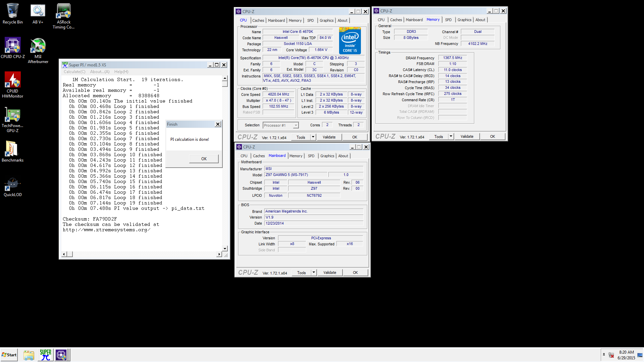
Task: Open the About menu in Super PI
Action: click(100, 72)
